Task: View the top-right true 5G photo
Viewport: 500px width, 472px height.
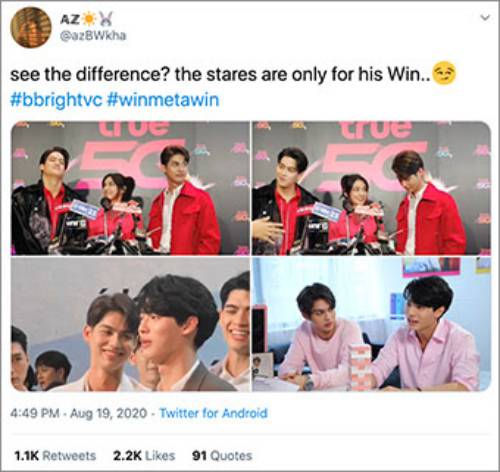Action: pyautogui.click(x=372, y=188)
